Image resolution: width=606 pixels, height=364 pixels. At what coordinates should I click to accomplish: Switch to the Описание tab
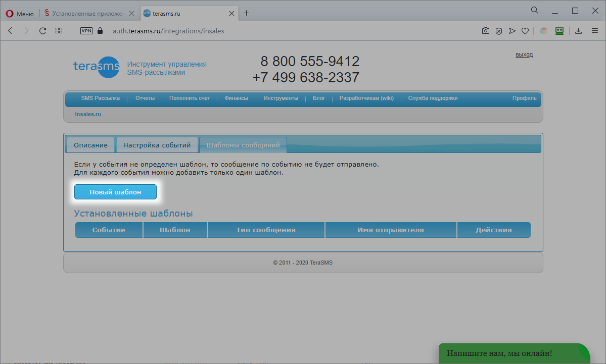(x=91, y=145)
